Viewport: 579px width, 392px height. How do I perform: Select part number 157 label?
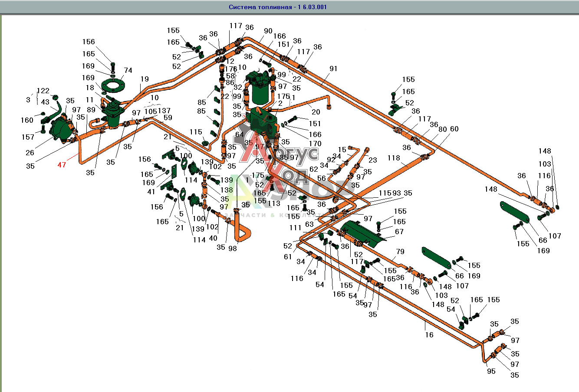pos(28,137)
